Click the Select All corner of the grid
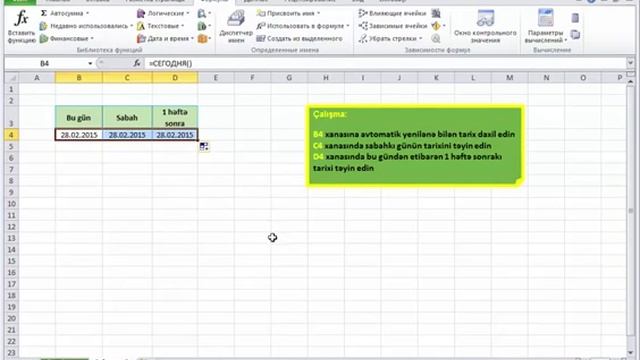The image size is (640, 360). tap(11, 78)
